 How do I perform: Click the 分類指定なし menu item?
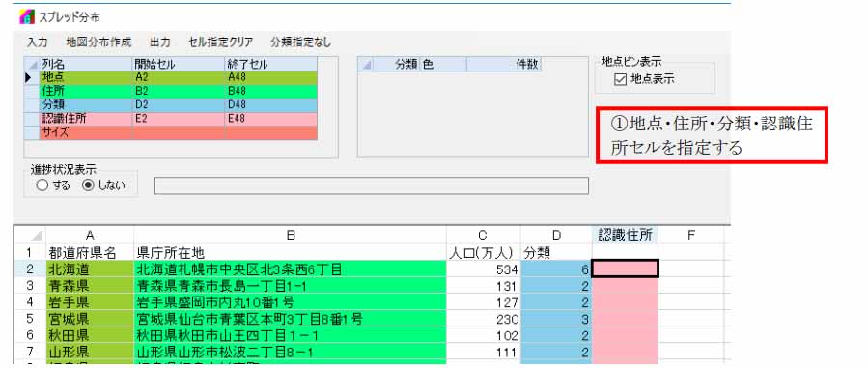click(x=301, y=42)
